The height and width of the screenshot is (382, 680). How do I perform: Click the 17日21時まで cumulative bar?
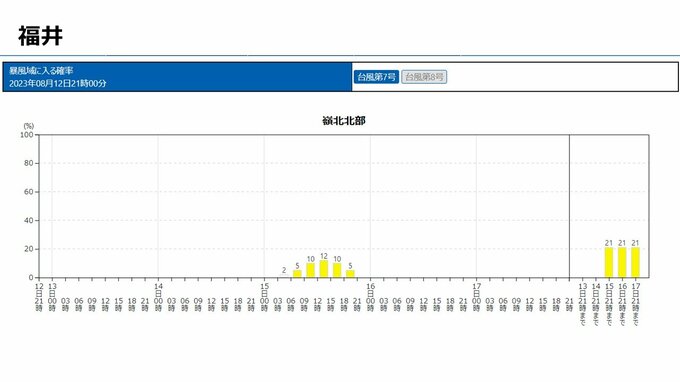coord(635,262)
